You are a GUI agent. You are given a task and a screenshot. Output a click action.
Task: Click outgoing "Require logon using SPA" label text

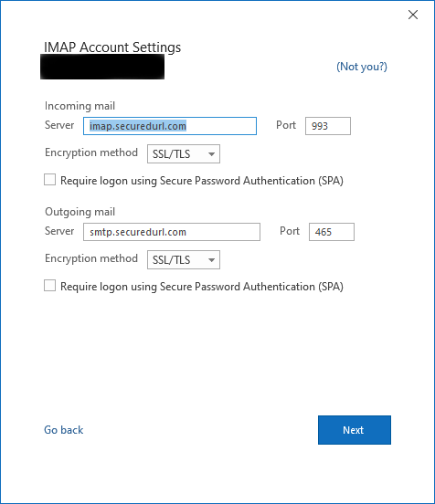(x=202, y=287)
